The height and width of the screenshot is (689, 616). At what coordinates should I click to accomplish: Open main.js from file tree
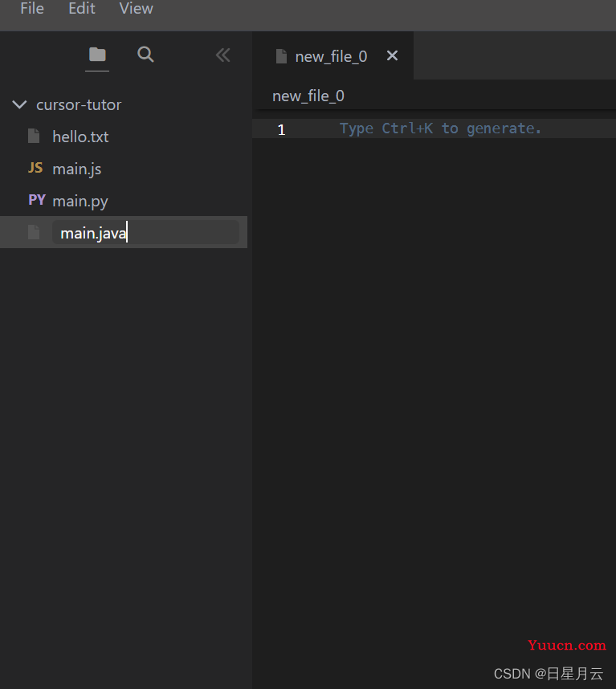click(77, 169)
